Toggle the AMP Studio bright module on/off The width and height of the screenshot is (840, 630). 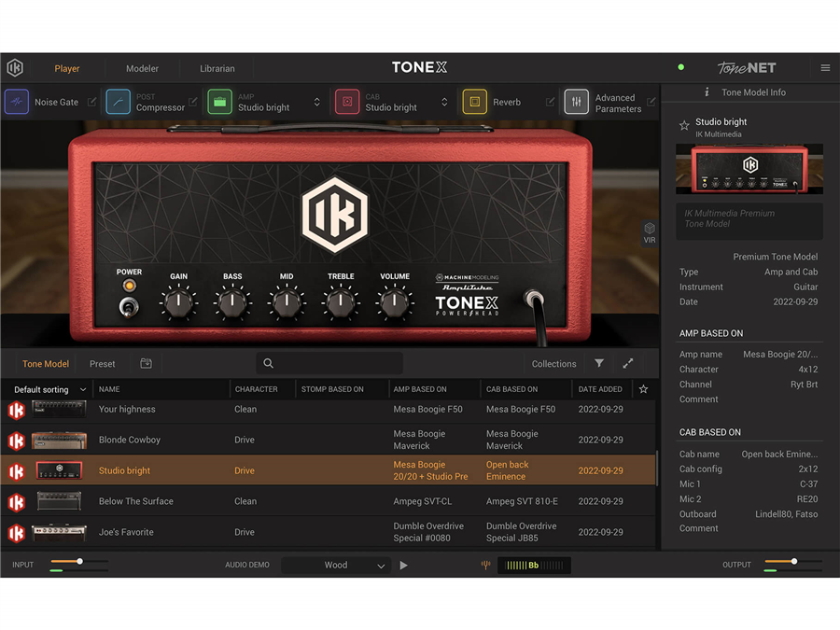pyautogui.click(x=220, y=102)
